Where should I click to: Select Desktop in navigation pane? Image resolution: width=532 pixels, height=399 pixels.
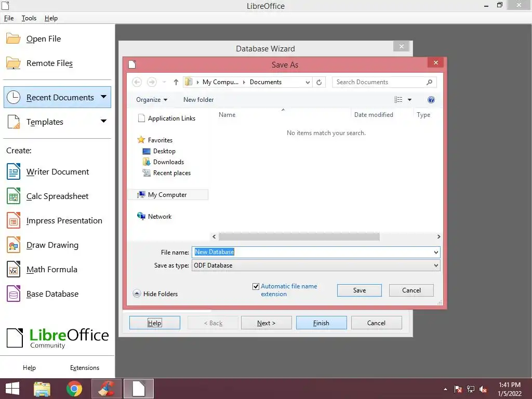[159, 151]
